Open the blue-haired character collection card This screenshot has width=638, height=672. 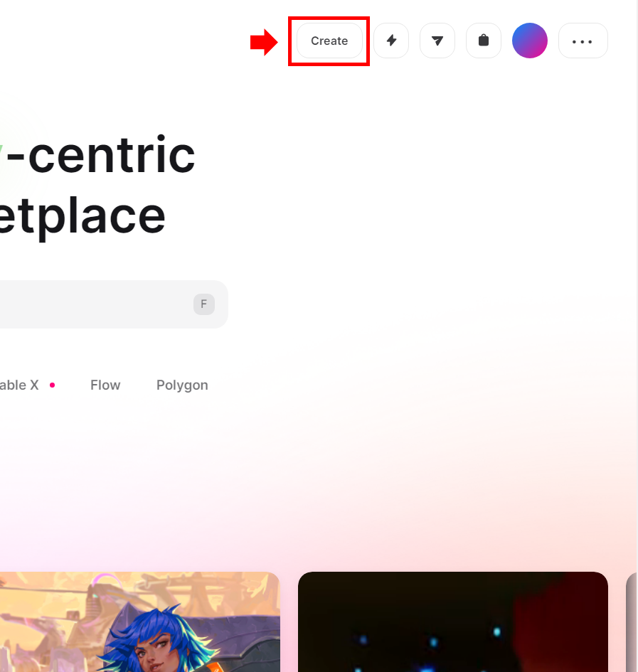tap(140, 622)
